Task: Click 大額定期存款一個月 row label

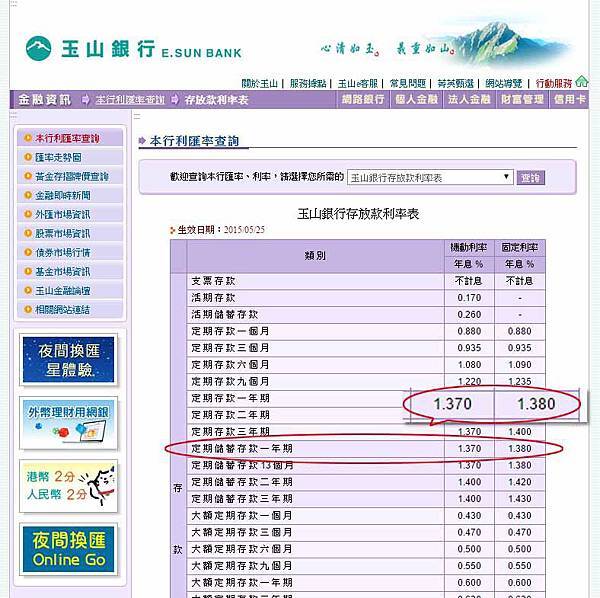Action: click(242, 516)
